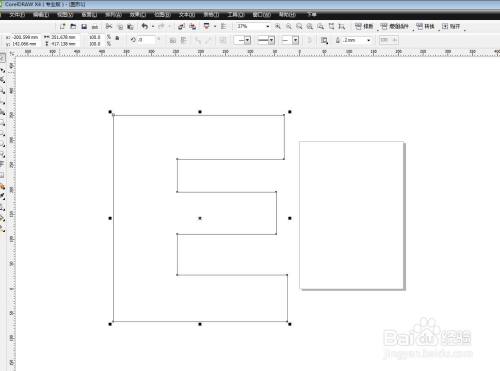Click the Save floppy disk icon
The width and height of the screenshot is (500, 371).
point(84,26)
